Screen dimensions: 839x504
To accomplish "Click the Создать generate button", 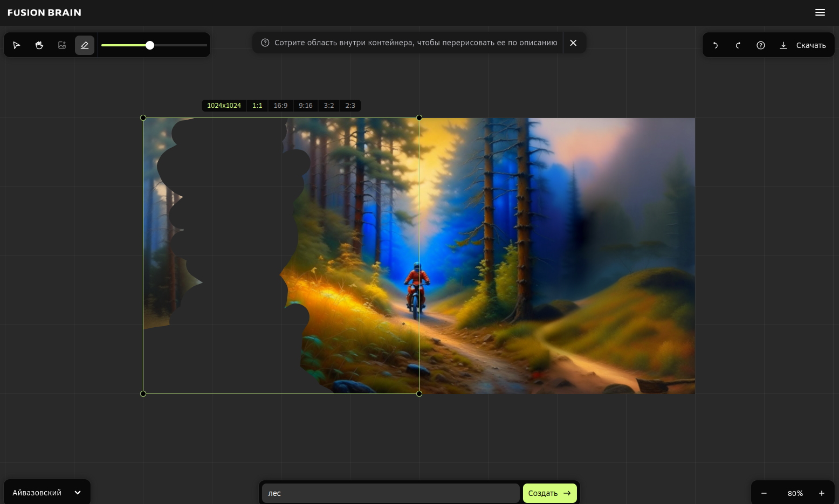I will 549,493.
